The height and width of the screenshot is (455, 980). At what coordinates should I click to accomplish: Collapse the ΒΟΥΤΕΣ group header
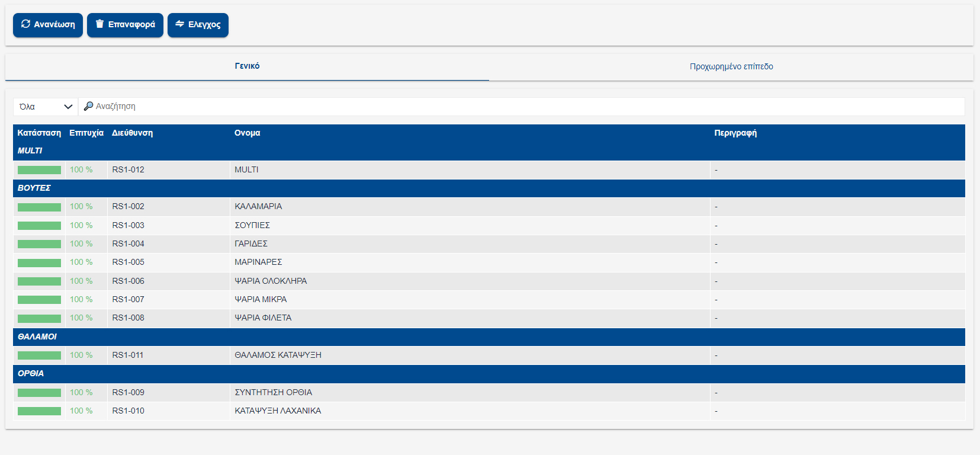34,188
